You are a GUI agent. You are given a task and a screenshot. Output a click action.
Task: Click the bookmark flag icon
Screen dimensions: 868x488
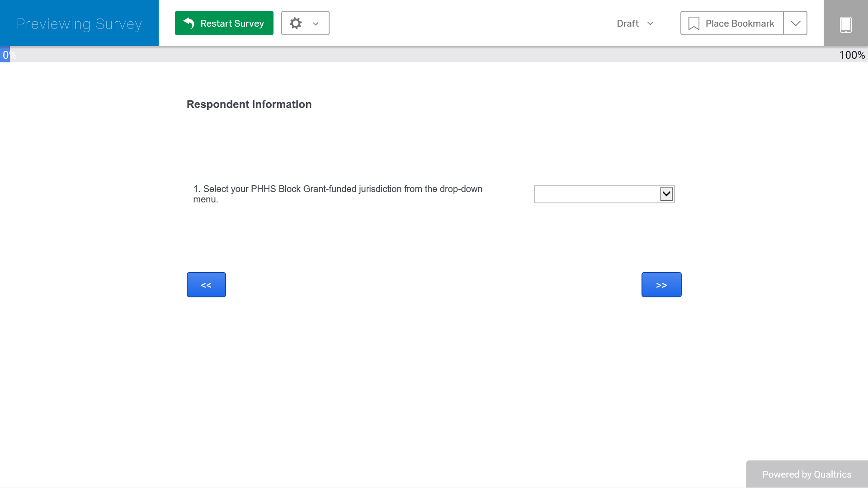pyautogui.click(x=693, y=23)
